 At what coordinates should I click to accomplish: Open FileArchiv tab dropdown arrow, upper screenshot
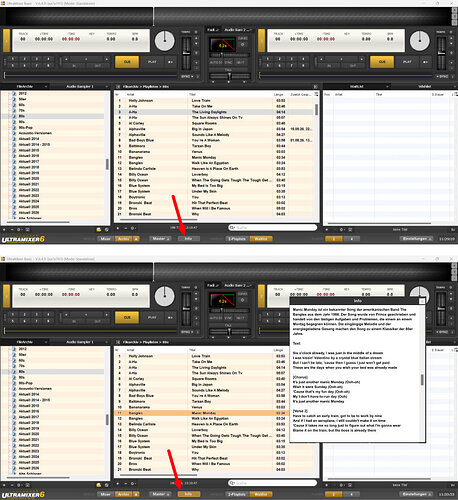point(46,87)
